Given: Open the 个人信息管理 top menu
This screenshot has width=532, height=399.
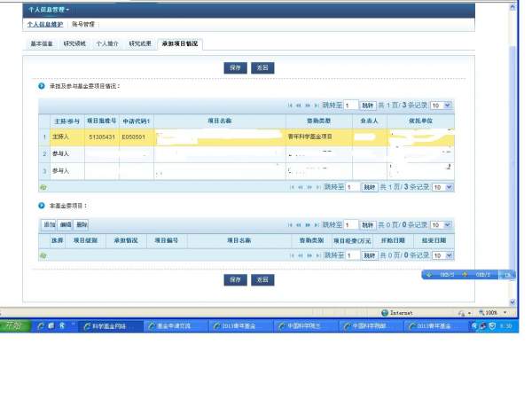Looking at the screenshot, I should [48, 10].
